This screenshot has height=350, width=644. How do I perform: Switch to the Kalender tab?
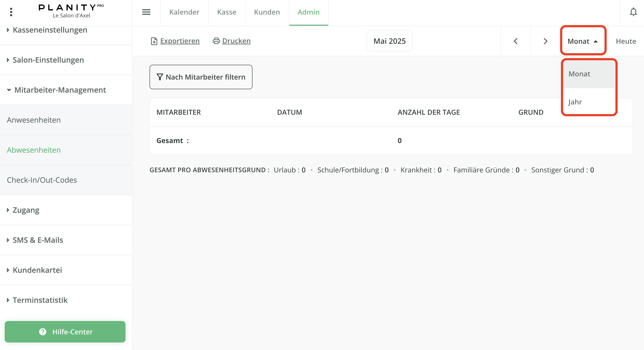[184, 12]
